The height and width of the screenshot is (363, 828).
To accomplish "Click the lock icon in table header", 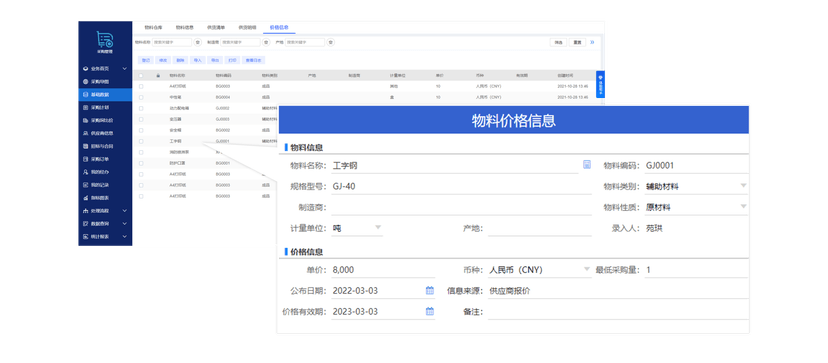I will tap(158, 76).
